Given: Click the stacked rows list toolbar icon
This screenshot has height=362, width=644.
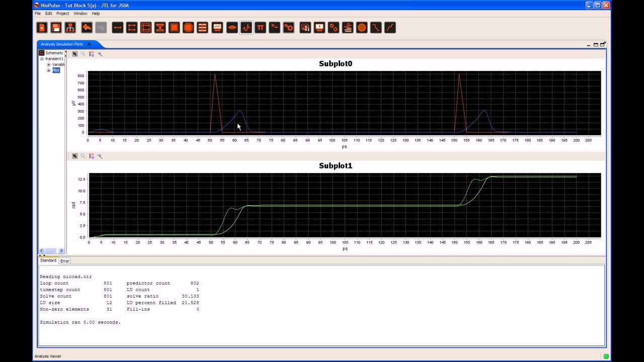Looking at the screenshot, I should coord(202,28).
